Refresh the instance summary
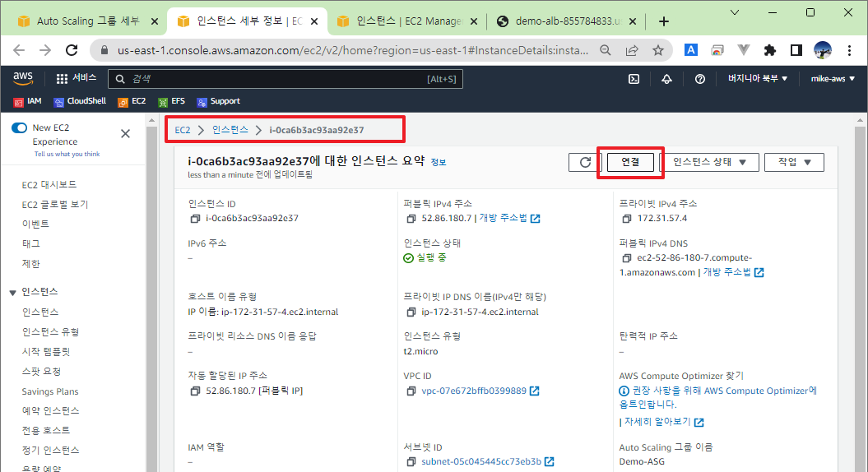Viewport: 868px width, 472px height. pyautogui.click(x=585, y=162)
